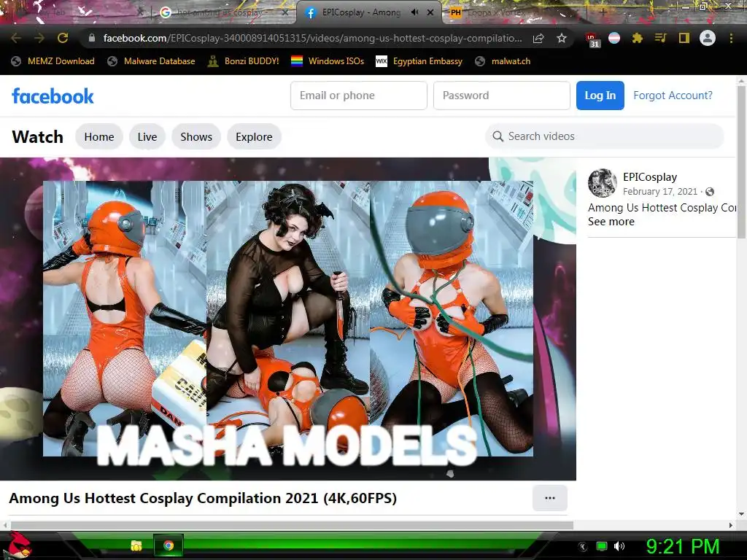Click the facebook logo
This screenshot has width=747, height=560.
(53, 96)
